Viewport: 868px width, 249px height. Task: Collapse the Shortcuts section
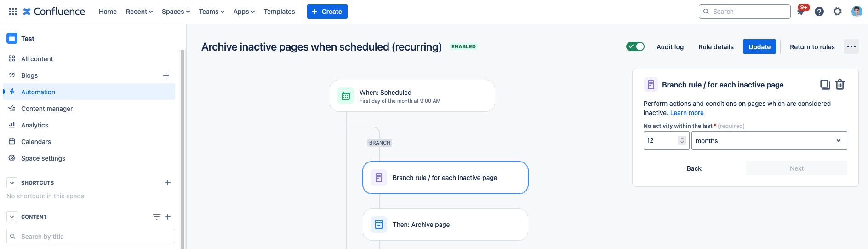point(12,183)
